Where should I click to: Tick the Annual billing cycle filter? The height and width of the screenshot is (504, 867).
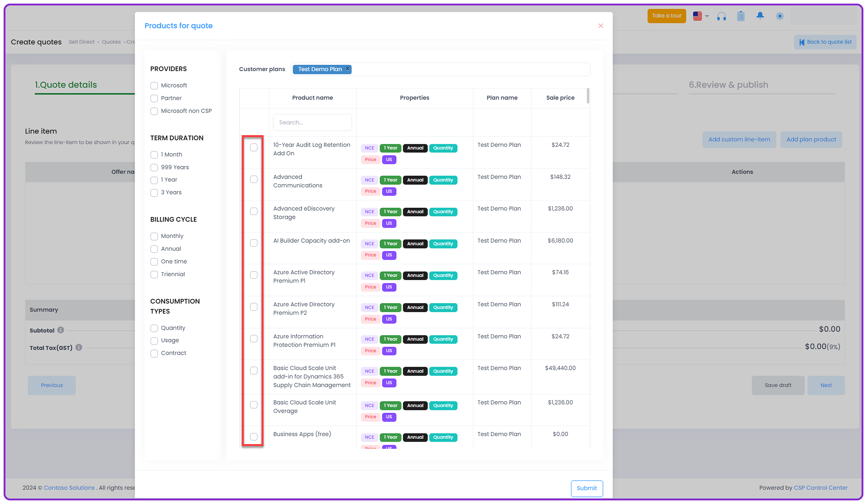[x=154, y=249]
